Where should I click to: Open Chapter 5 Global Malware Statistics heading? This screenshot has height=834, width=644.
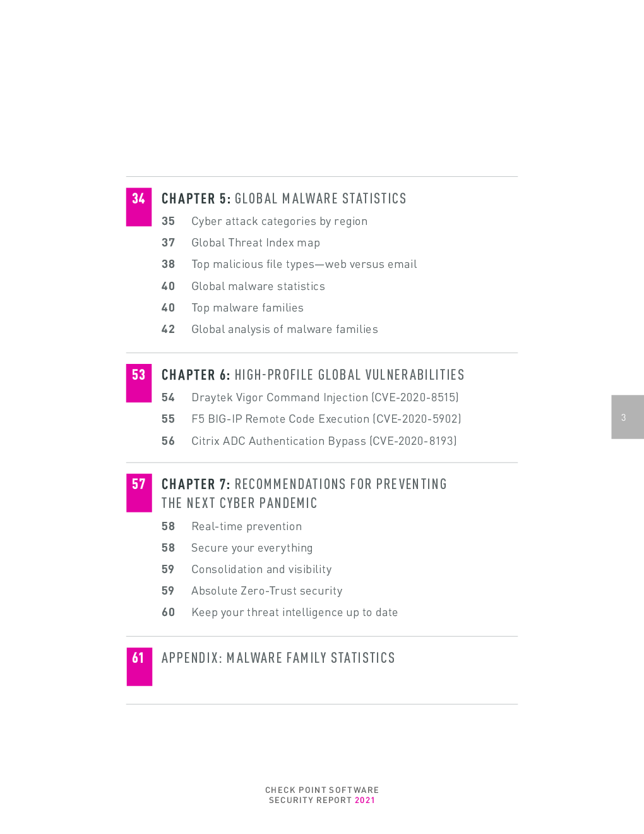(x=283, y=198)
